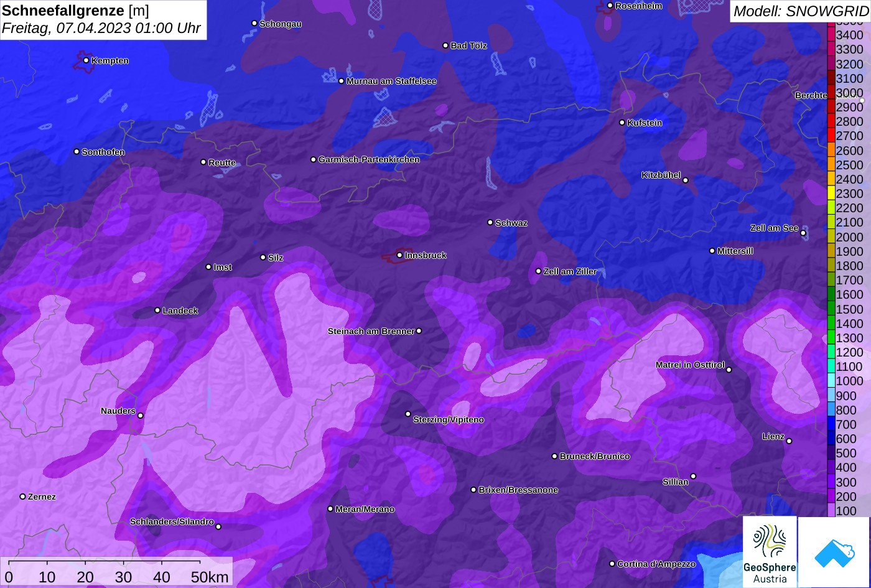The image size is (871, 588).
Task: Click the 2700 m red legend swatch
Action: point(831,136)
